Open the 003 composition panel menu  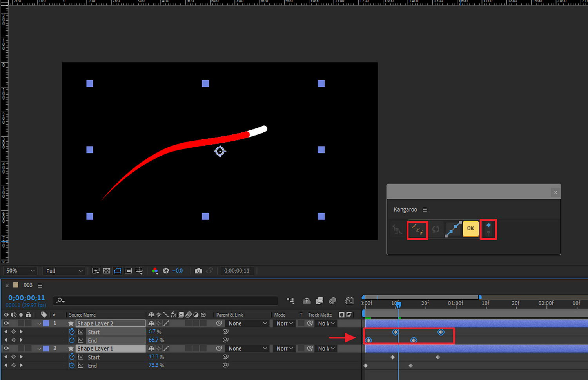[x=40, y=285]
